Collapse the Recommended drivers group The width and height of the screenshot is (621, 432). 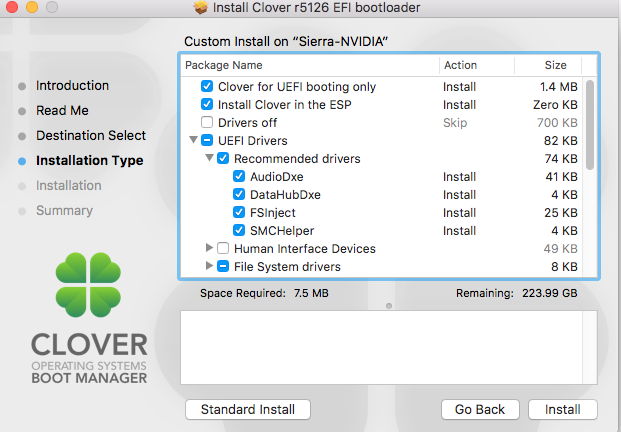click(210, 158)
